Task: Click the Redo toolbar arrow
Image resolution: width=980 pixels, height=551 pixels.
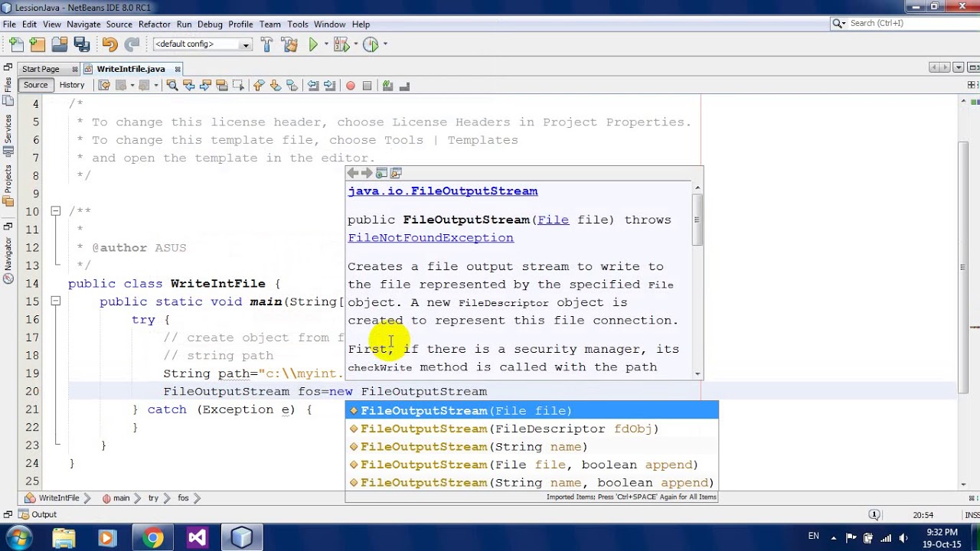Action: click(x=132, y=44)
